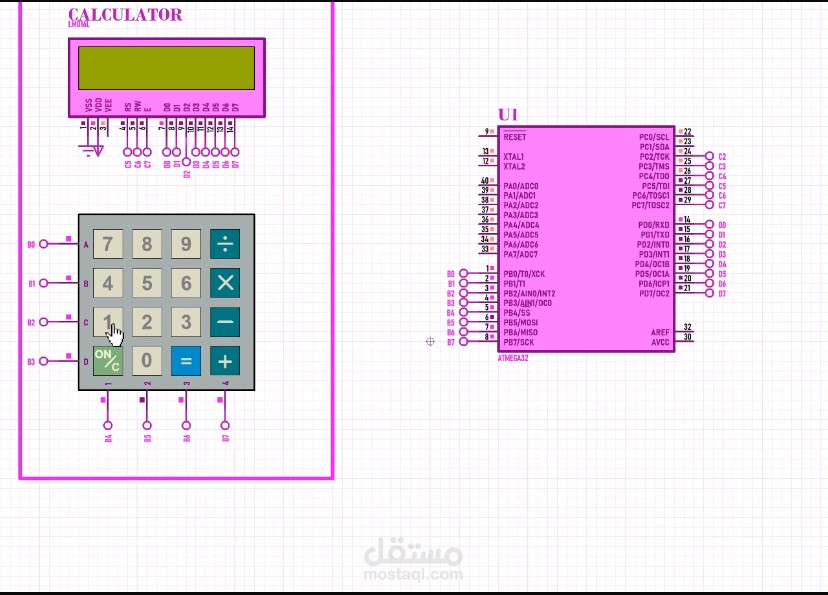
Task: Click the 6 key on the keypad
Action: (186, 283)
